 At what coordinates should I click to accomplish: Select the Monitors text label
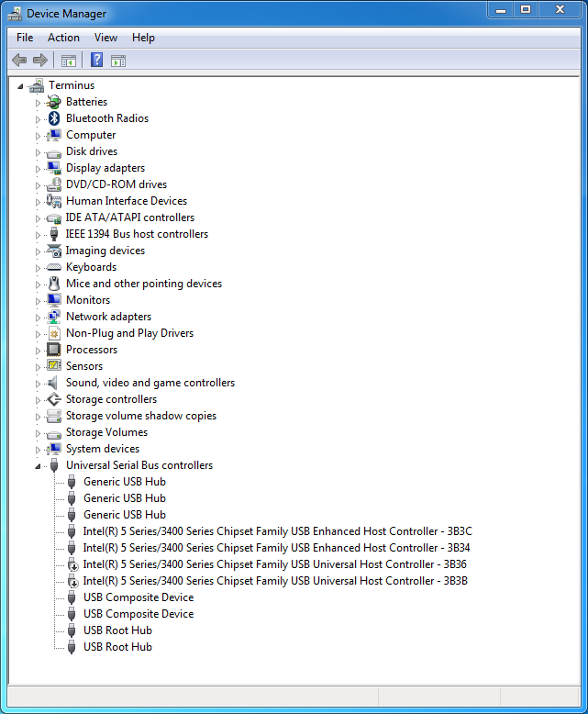(88, 300)
